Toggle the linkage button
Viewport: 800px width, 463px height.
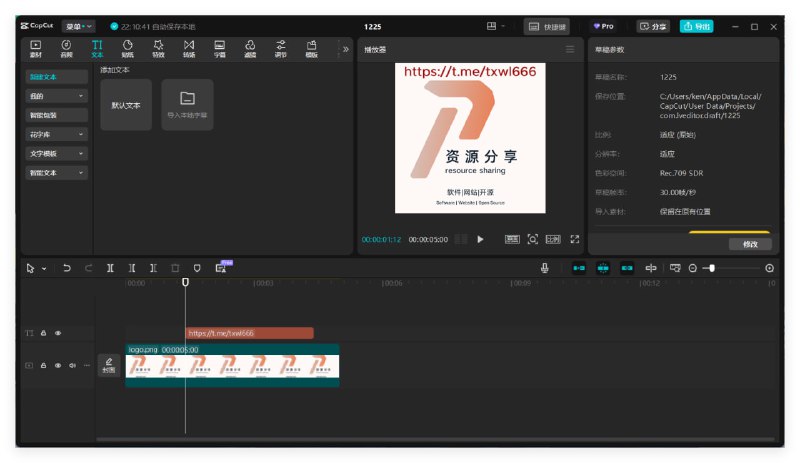click(x=627, y=268)
